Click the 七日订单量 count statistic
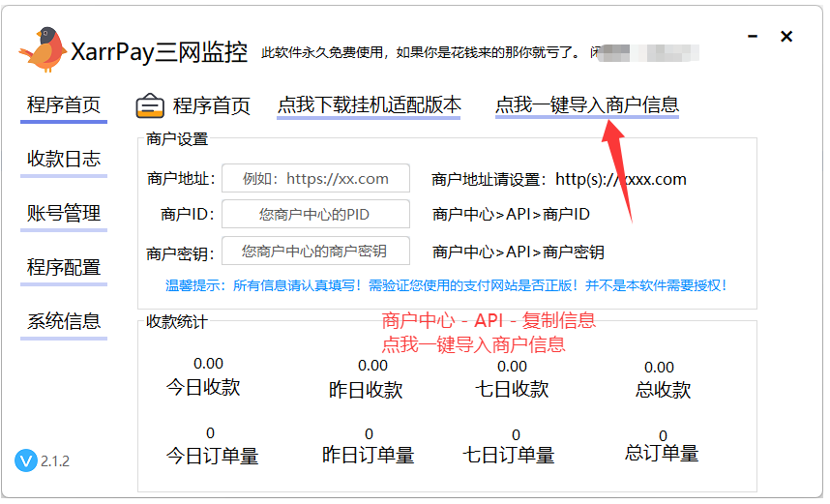Screen dimensions: 830x504 515,435
